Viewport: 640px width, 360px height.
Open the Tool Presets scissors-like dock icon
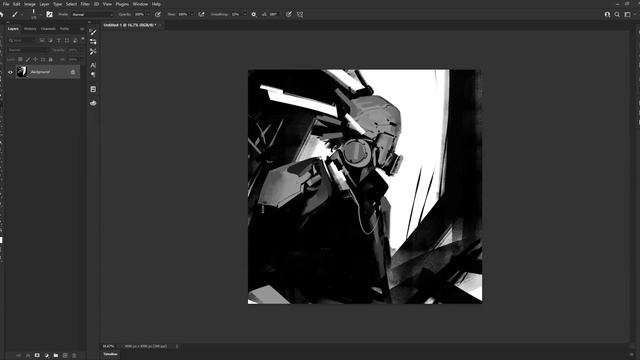(x=93, y=51)
